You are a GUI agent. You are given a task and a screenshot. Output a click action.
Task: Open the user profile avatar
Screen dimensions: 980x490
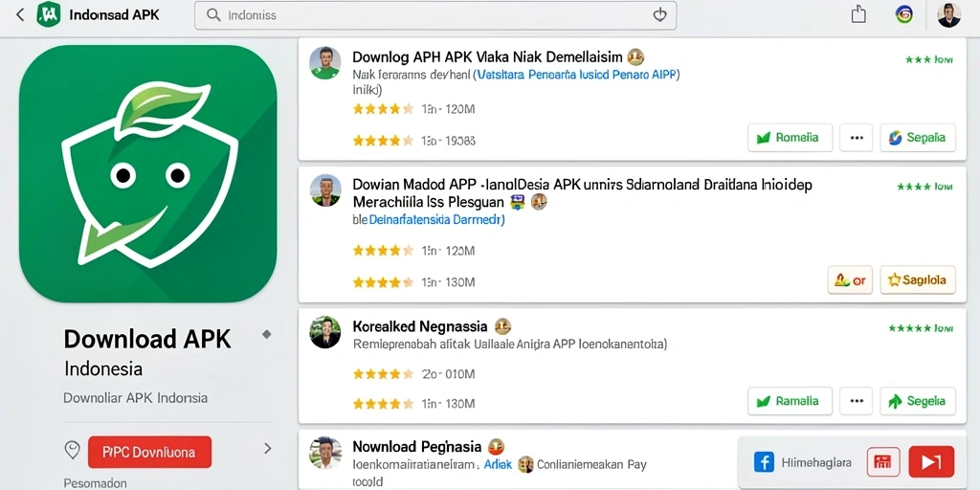click(948, 15)
